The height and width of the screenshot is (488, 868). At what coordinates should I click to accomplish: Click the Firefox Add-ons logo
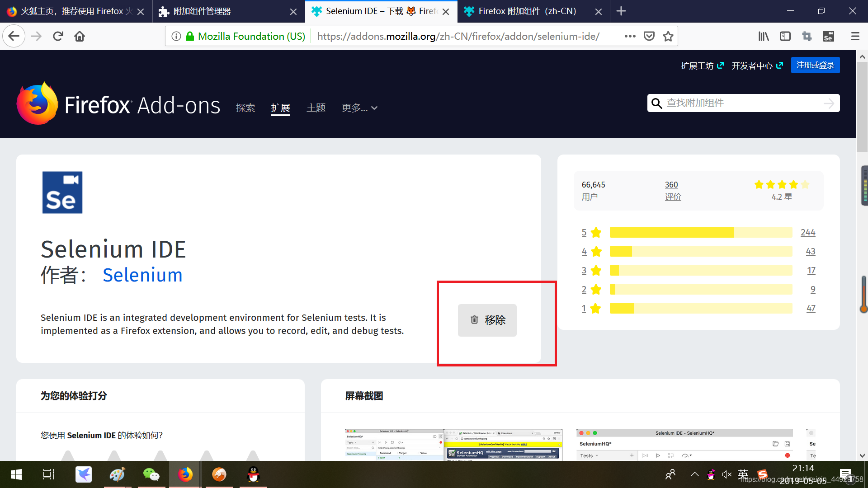[x=118, y=104]
